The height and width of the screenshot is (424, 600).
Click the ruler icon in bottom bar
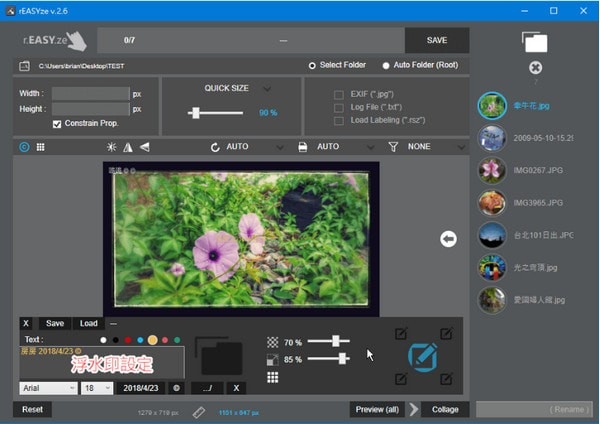pos(198,410)
